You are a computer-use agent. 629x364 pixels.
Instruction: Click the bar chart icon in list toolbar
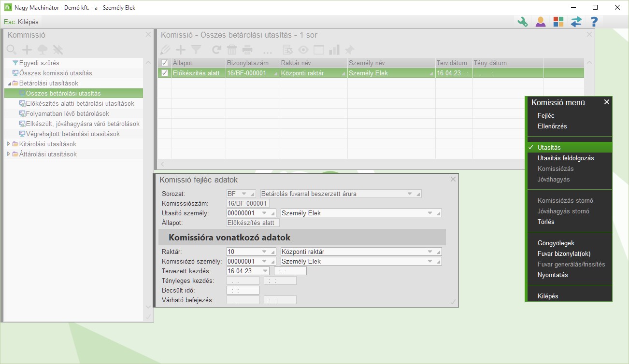(x=334, y=50)
